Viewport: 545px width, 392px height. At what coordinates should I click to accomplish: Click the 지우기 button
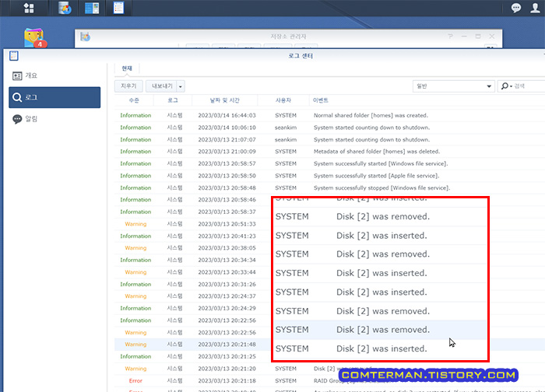pyautogui.click(x=128, y=86)
